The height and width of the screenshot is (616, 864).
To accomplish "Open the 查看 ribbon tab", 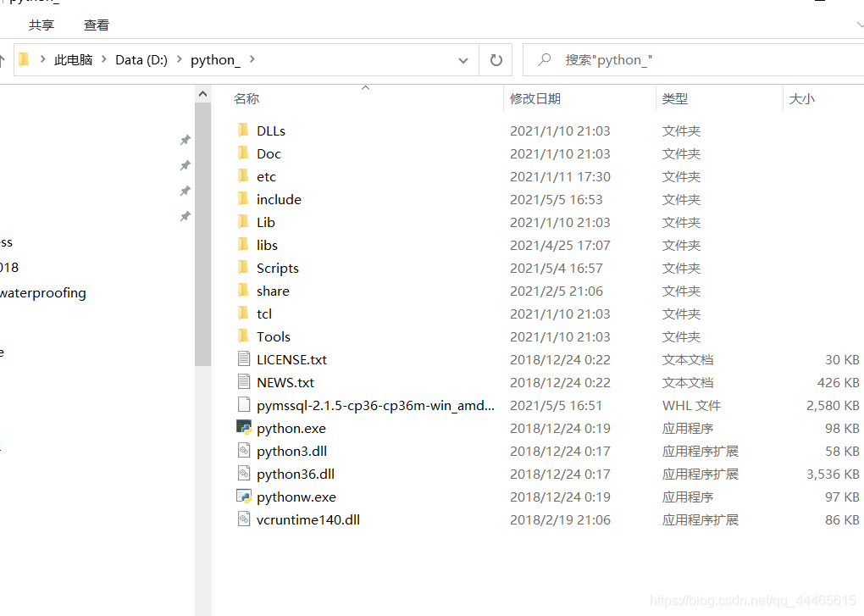I will tap(97, 25).
